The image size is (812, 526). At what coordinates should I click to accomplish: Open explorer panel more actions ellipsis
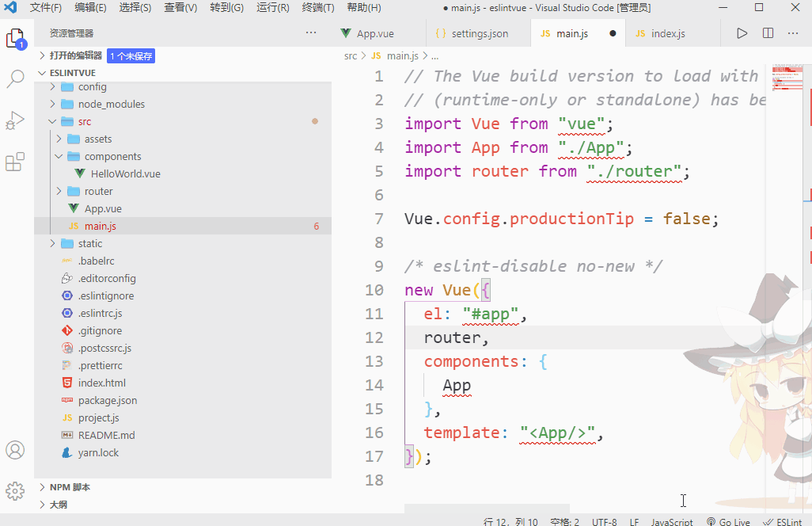pyautogui.click(x=311, y=32)
